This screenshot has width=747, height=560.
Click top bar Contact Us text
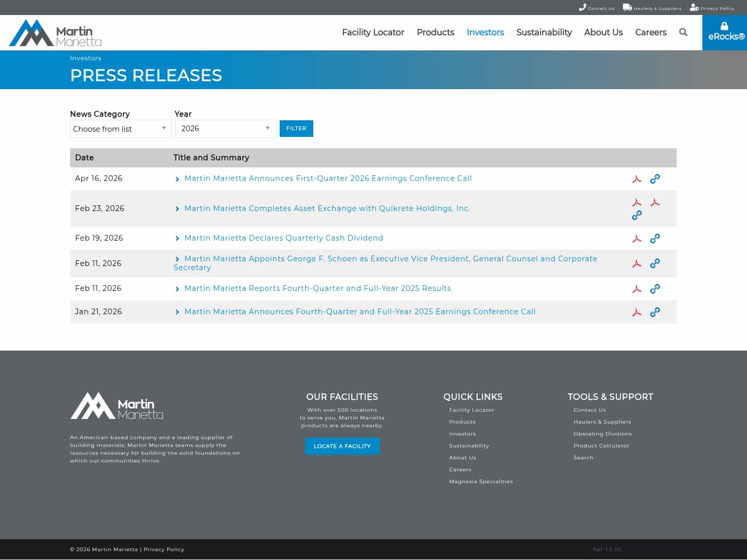(601, 8)
